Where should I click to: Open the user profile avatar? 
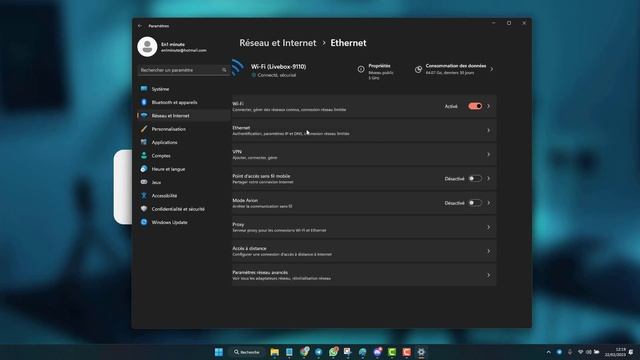point(147,47)
